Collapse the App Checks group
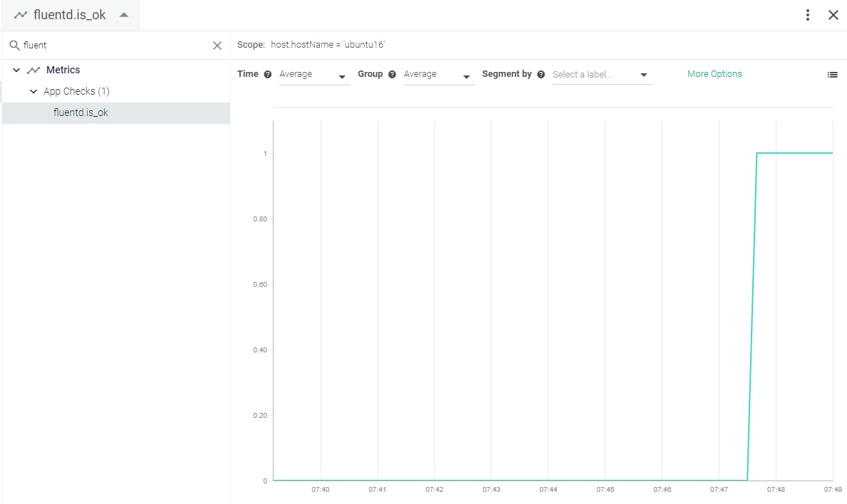 pos(33,92)
